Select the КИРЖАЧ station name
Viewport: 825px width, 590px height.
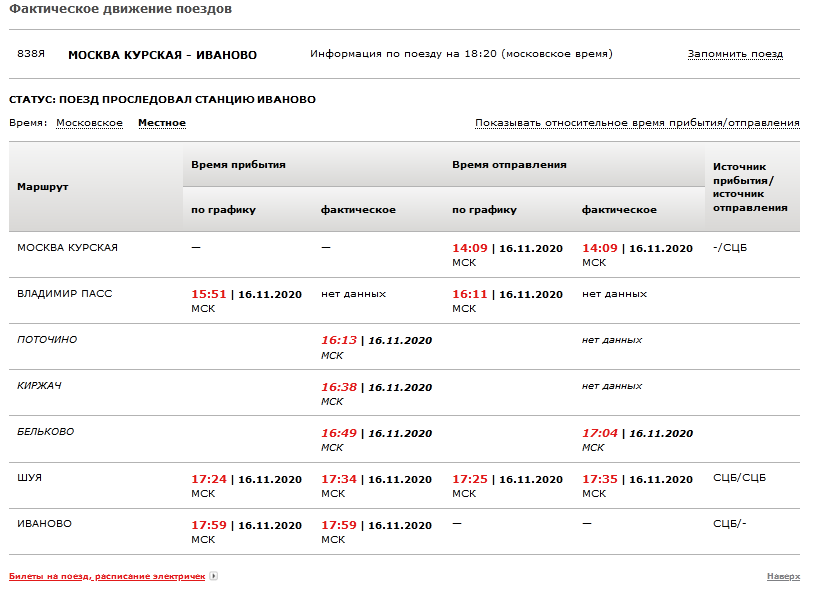[x=40, y=386]
